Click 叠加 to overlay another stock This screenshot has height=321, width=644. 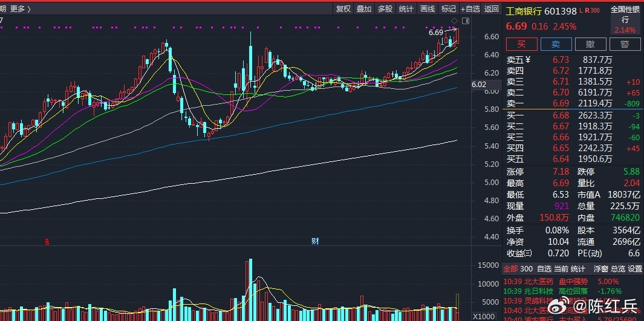click(x=364, y=8)
